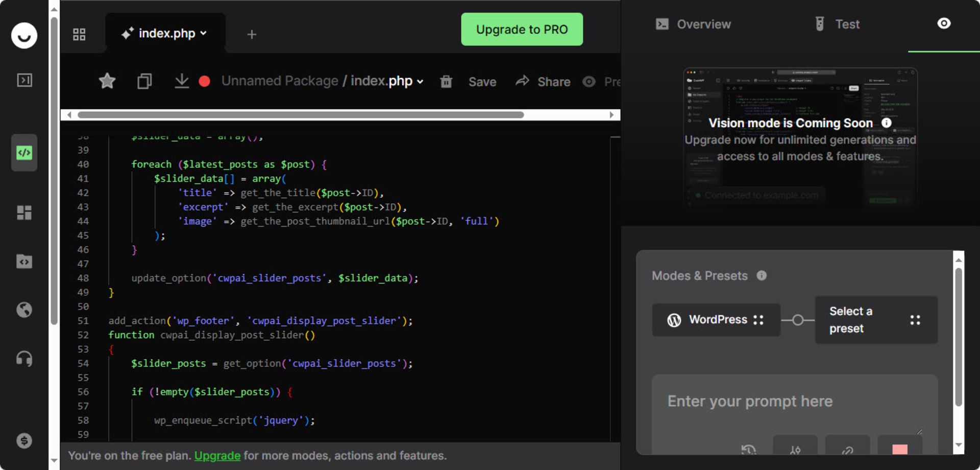
Task: Toggle the mode-preset connector circle
Action: [798, 320]
